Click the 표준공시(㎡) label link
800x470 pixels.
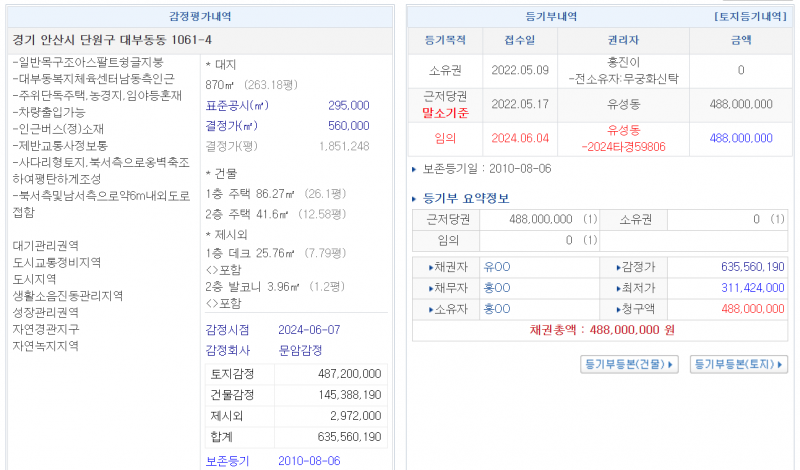coord(236,105)
